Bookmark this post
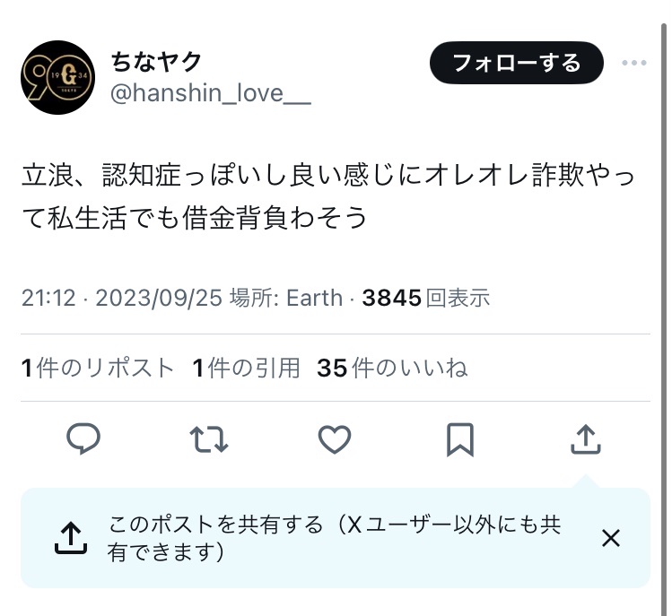This screenshot has width=672, height=616. coord(460,439)
